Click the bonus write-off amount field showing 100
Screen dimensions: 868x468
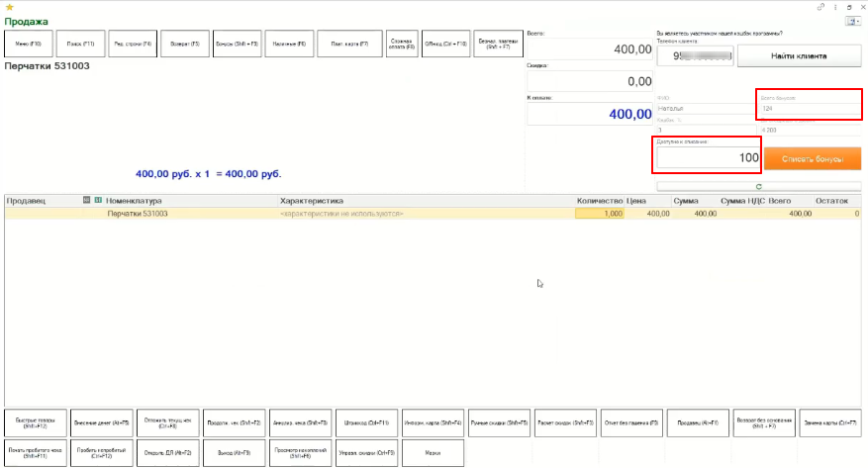click(708, 157)
